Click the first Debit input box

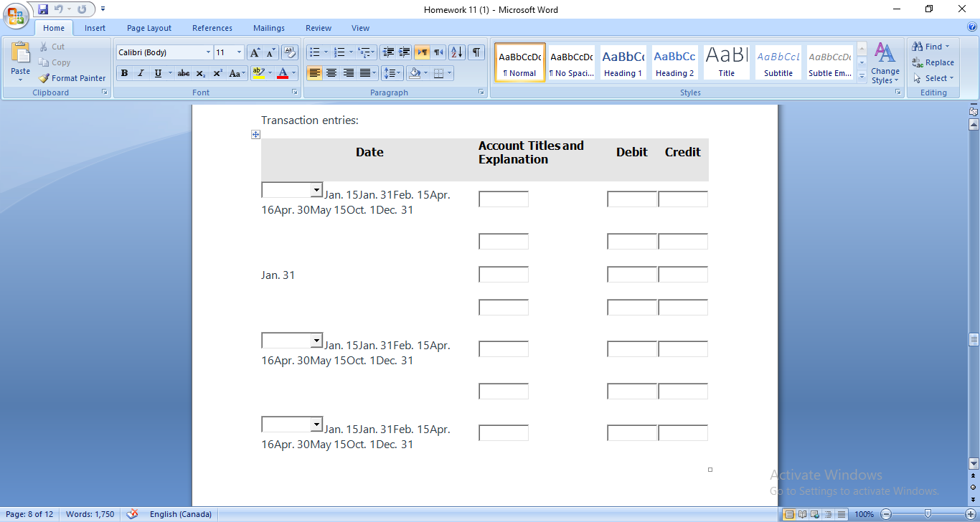[x=631, y=199]
